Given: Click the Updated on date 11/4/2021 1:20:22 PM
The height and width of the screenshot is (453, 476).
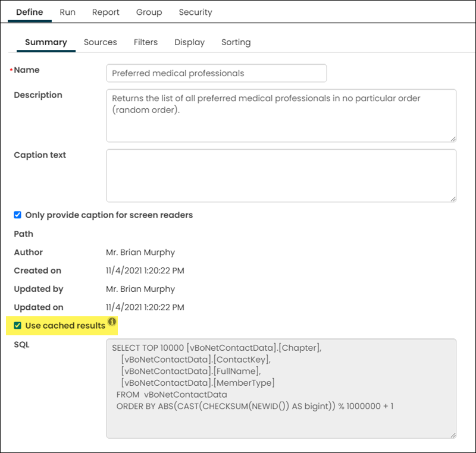Looking at the screenshot, I should click(145, 307).
